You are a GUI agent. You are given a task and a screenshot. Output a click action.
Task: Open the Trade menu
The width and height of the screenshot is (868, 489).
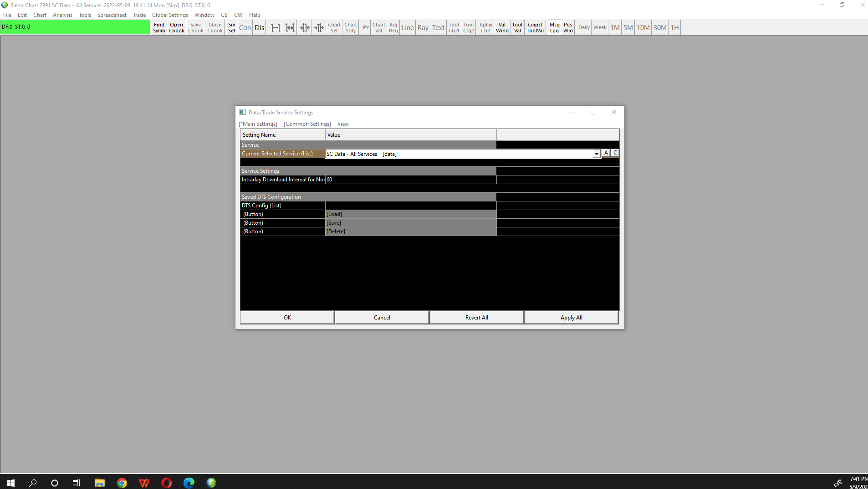point(139,15)
